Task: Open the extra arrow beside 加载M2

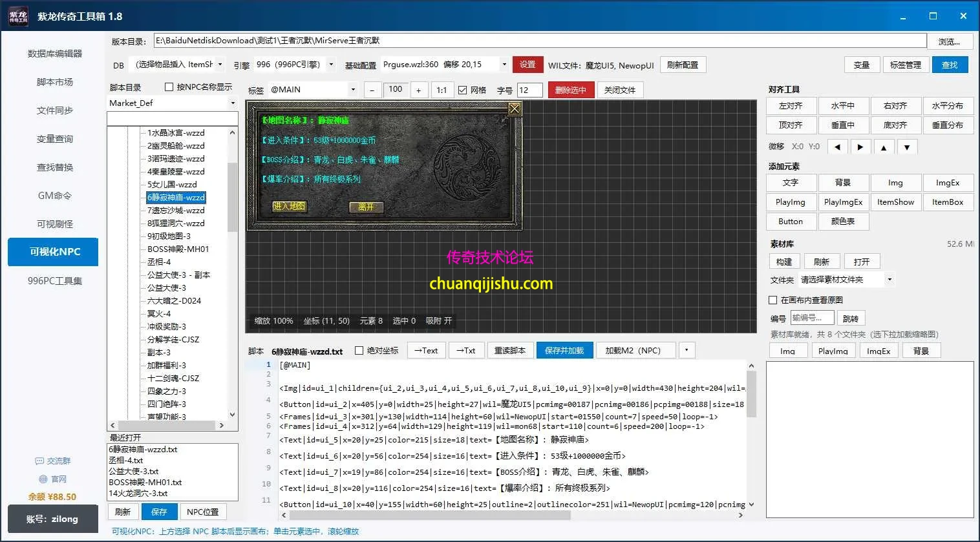Action: (687, 350)
